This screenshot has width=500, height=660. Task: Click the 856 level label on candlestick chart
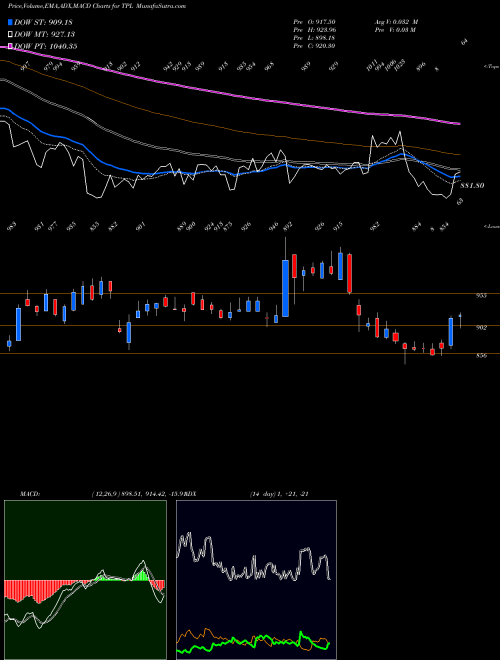pos(481,356)
